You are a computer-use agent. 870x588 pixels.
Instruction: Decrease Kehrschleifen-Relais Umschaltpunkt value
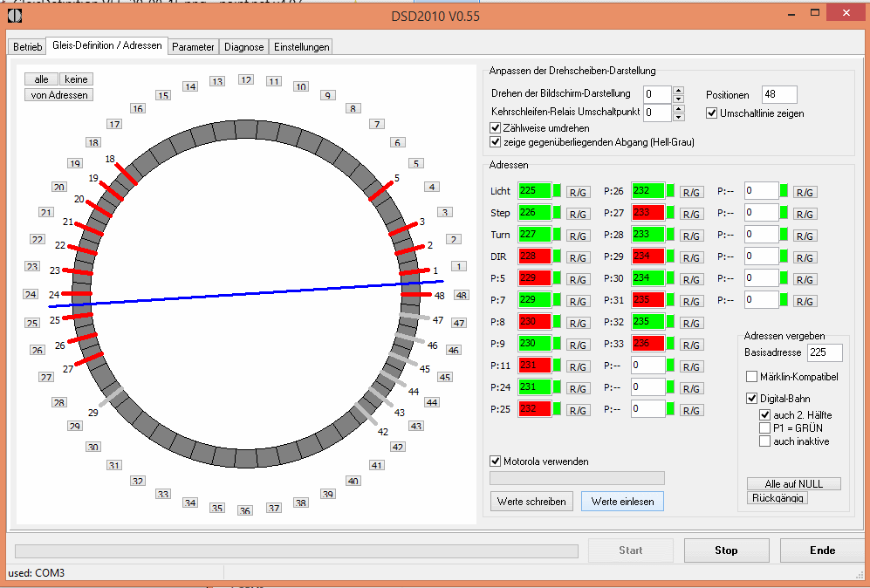tap(678, 117)
